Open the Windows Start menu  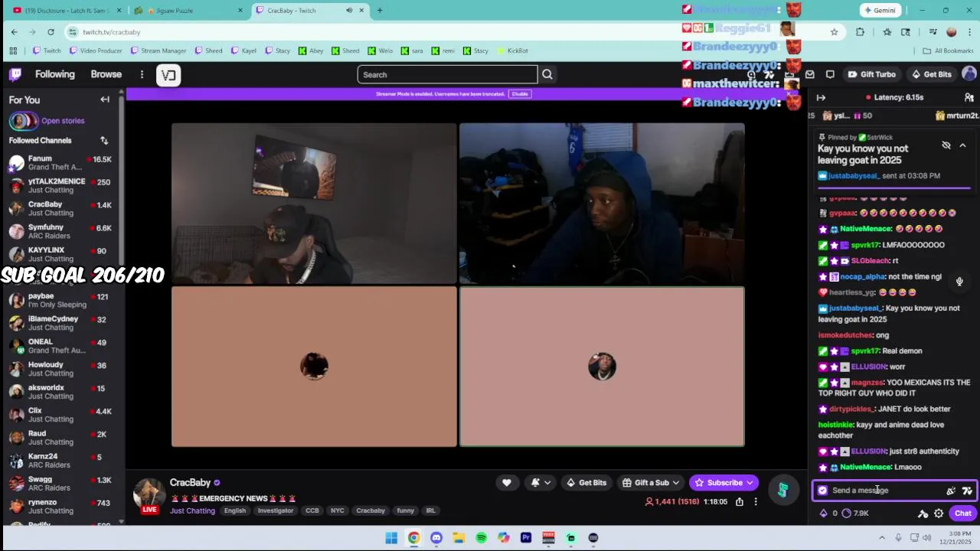tap(391, 538)
